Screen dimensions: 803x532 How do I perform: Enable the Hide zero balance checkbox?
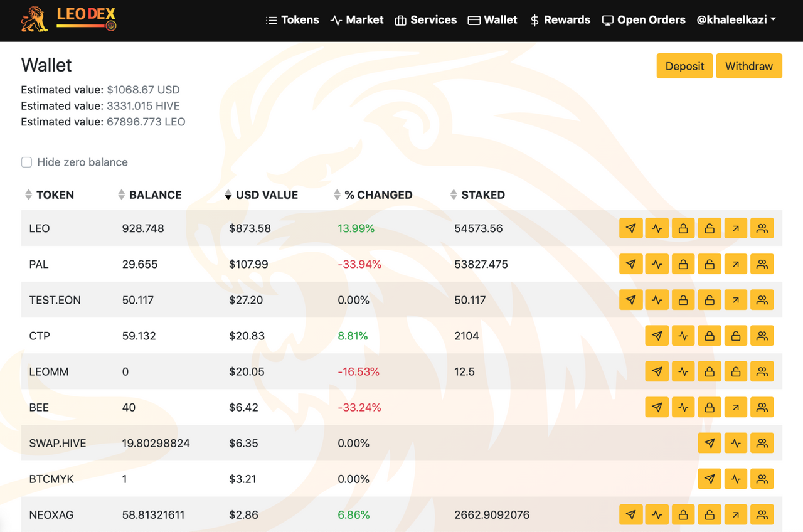[26, 162]
